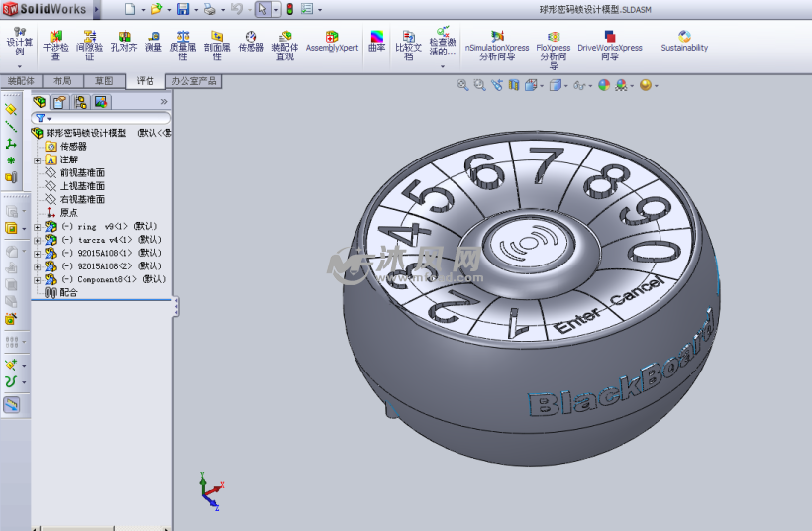The image size is (812, 531).
Task: Open 剖面属性 section properties
Action: tap(217, 46)
